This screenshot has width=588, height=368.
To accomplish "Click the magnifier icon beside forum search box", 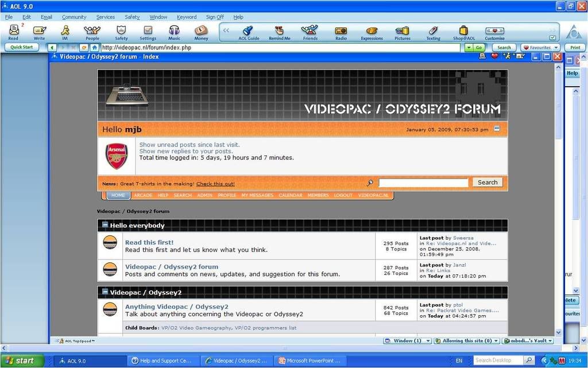I will point(370,183).
